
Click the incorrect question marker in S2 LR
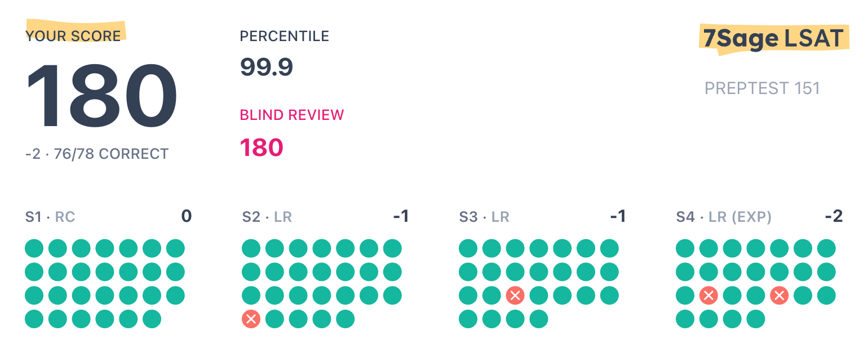tap(251, 319)
